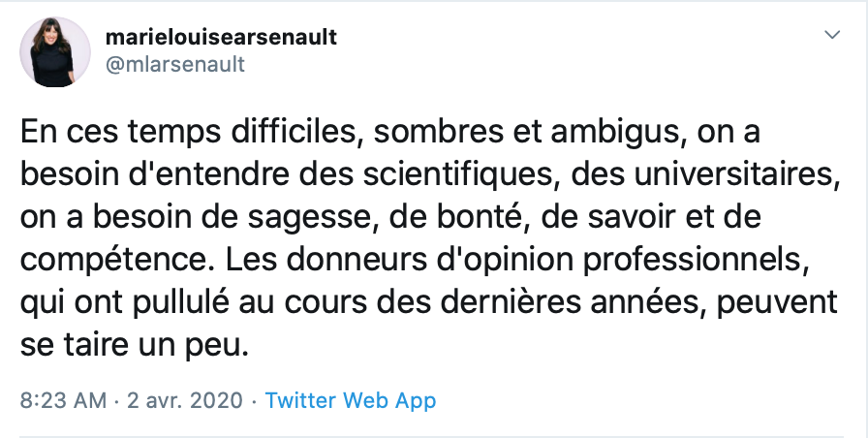
Task: Visit the marielouisearsenault display name profile
Action: [x=221, y=37]
